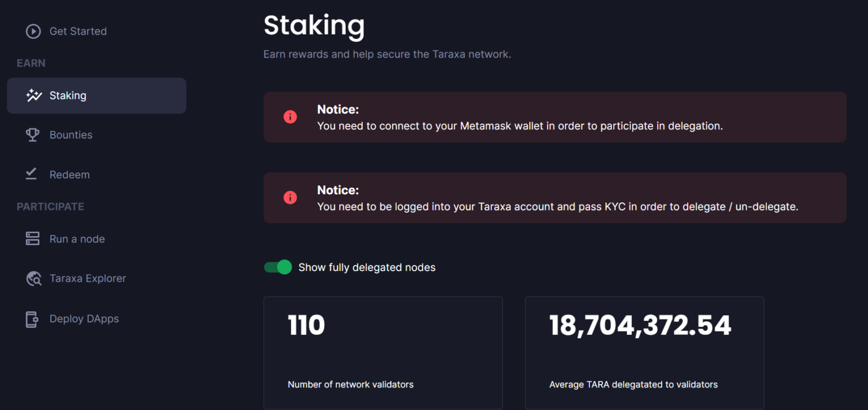Image resolution: width=868 pixels, height=410 pixels.
Task: Click the Staking sparkle icon
Action: [33, 95]
